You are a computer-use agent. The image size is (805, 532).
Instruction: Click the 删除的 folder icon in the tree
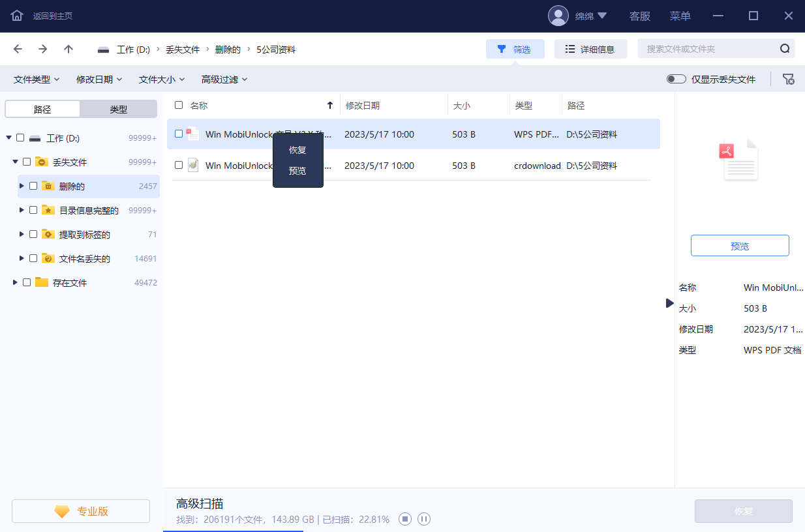pos(48,186)
